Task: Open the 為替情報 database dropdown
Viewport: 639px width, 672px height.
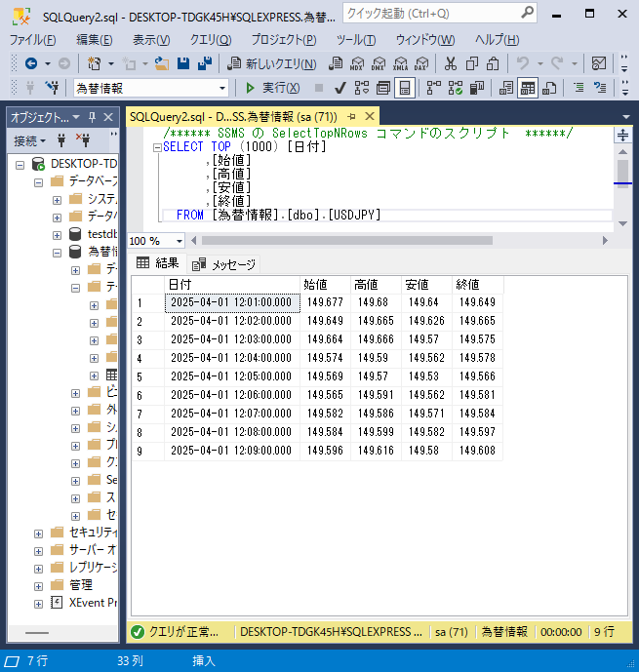Action: point(222,88)
